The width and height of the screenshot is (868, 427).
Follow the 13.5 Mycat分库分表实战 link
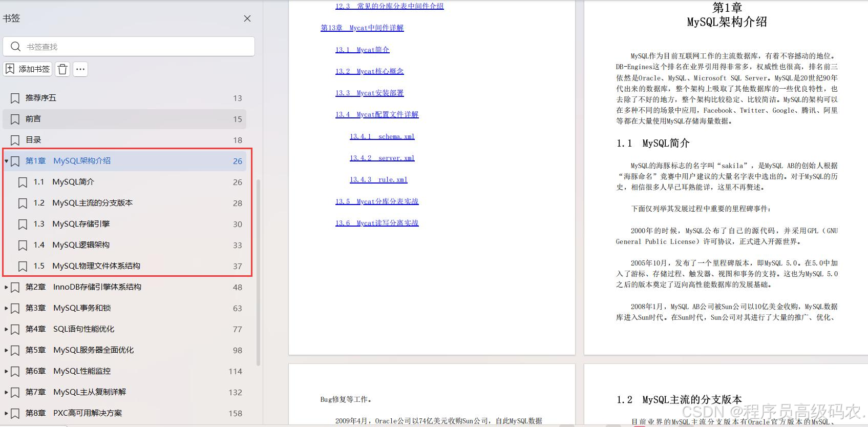tap(377, 201)
